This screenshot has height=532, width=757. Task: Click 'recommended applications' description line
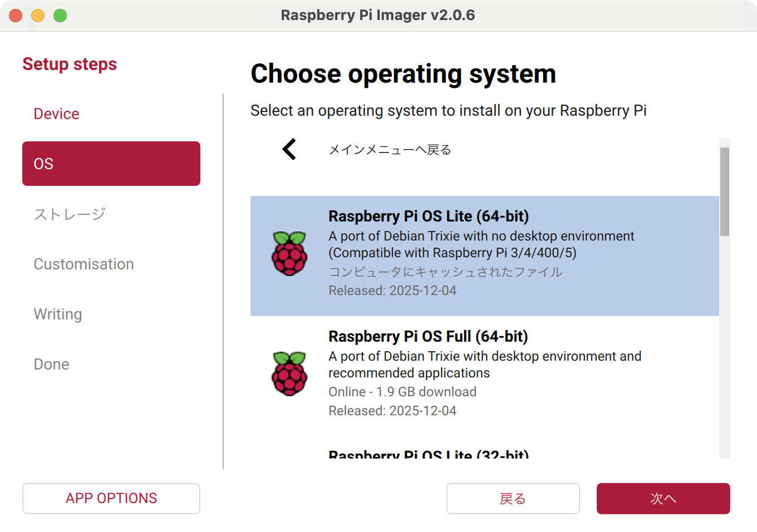click(x=409, y=373)
